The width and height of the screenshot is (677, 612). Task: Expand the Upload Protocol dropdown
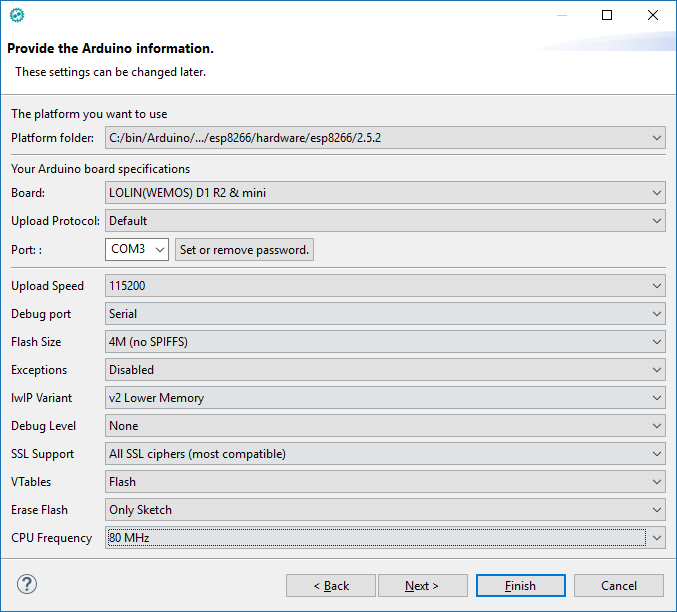[385, 221]
